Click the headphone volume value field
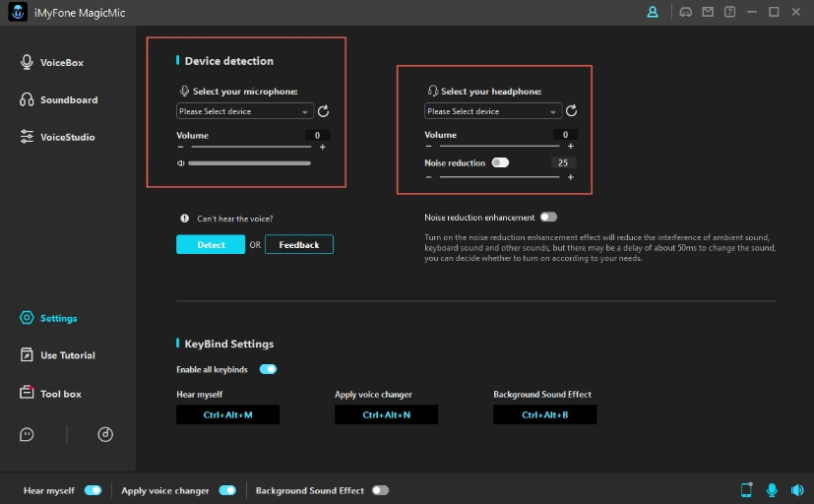Screen dimensions: 814x504 tap(565, 135)
